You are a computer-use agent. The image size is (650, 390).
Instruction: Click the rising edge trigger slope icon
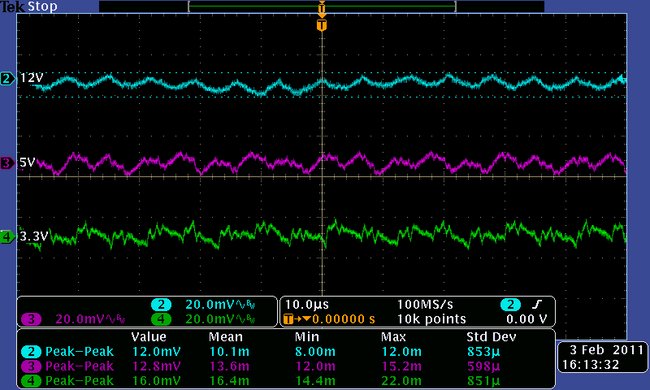tap(537, 305)
